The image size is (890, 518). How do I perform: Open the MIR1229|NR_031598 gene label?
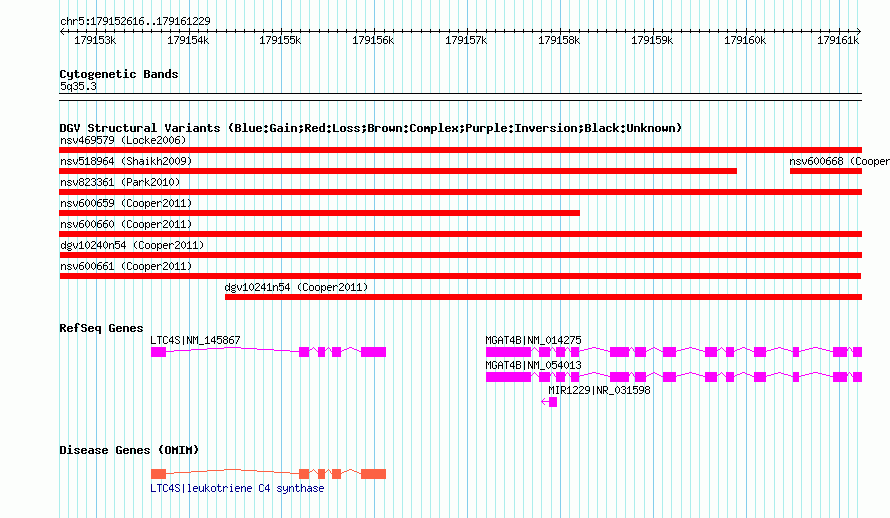point(599,390)
